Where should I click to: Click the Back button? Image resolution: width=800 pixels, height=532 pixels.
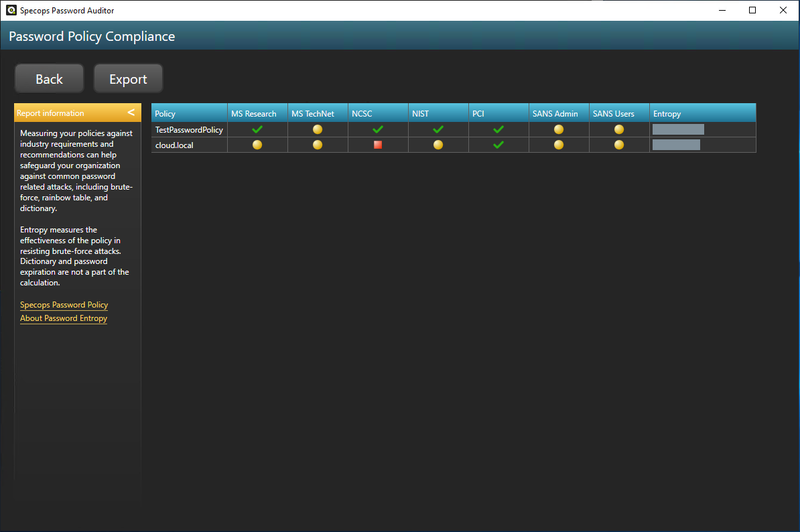(x=49, y=78)
